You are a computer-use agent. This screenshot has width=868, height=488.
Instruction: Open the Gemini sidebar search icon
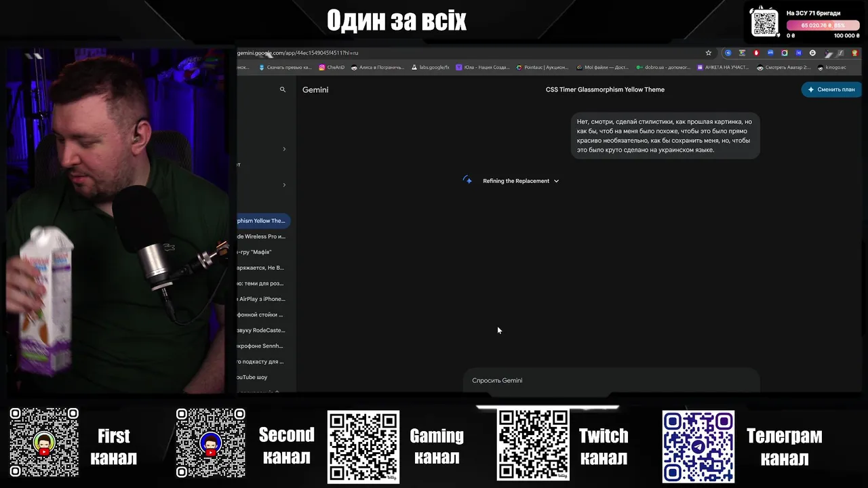283,89
